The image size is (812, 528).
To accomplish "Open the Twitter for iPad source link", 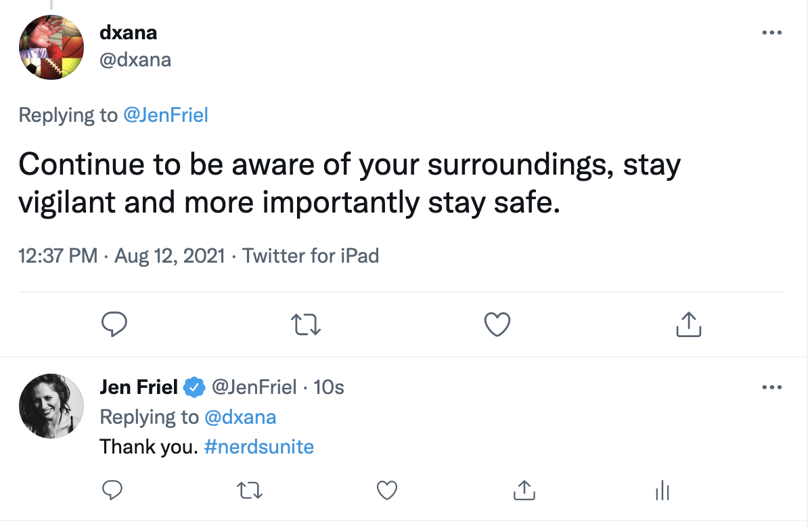I will coord(311,256).
